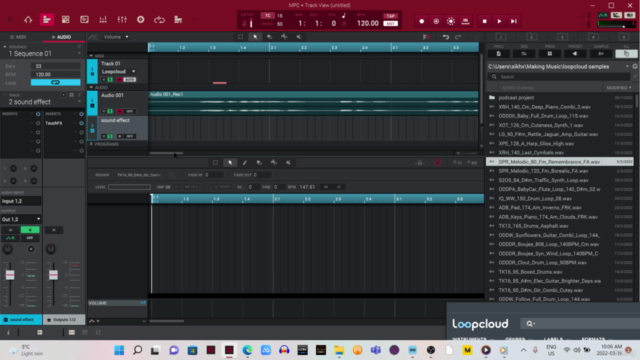This screenshot has height=360, width=640.
Task: Open the Channel Mixer faders icon
Action: tap(122, 20)
